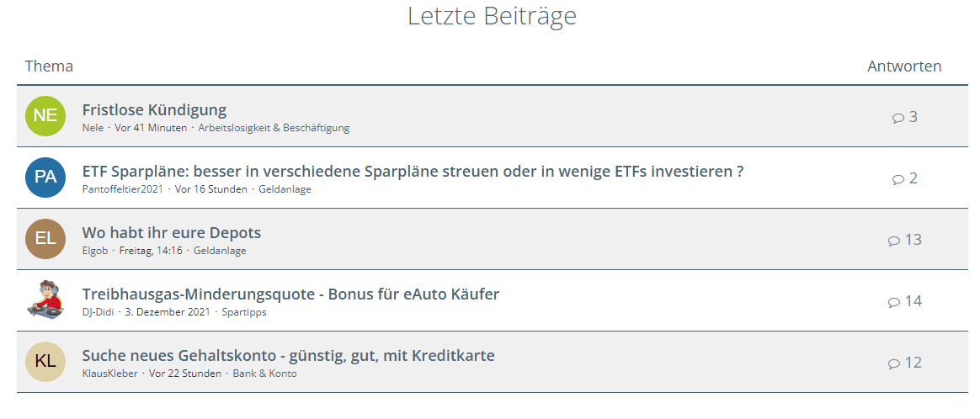Click reply bubble icon showing 3 answers
Screen dimensions: 980x419
pos(897,118)
